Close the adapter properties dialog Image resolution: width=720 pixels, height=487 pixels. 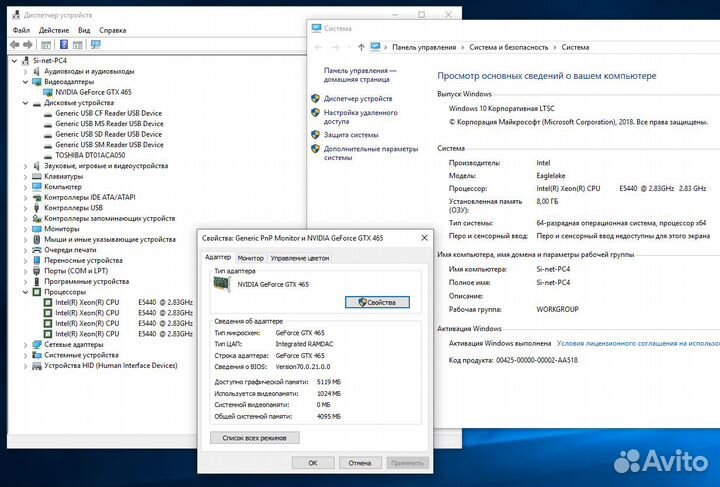(424, 238)
